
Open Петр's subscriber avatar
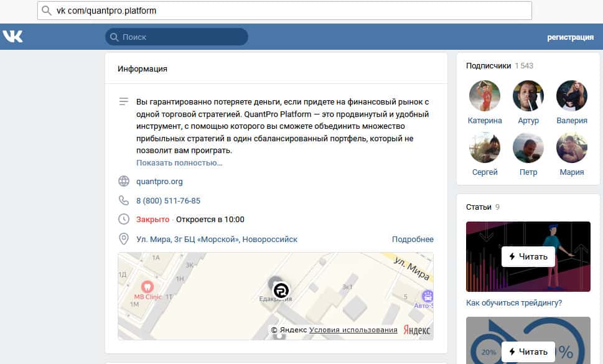point(528,147)
